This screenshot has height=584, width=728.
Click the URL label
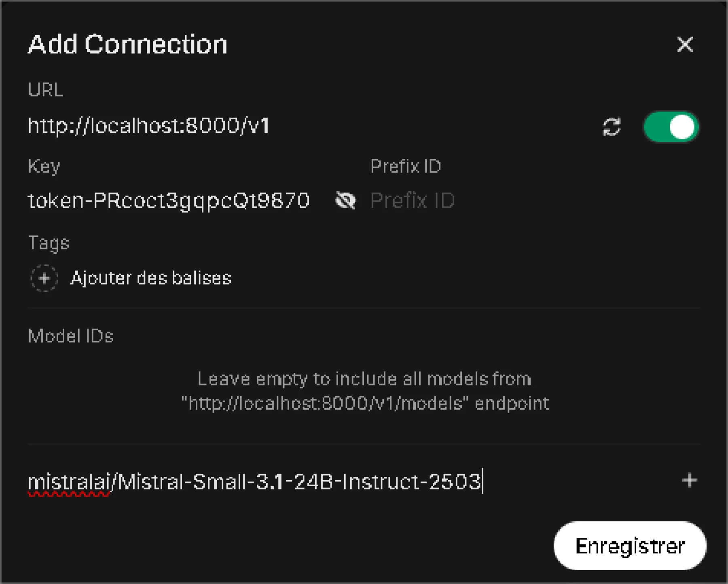pos(45,90)
